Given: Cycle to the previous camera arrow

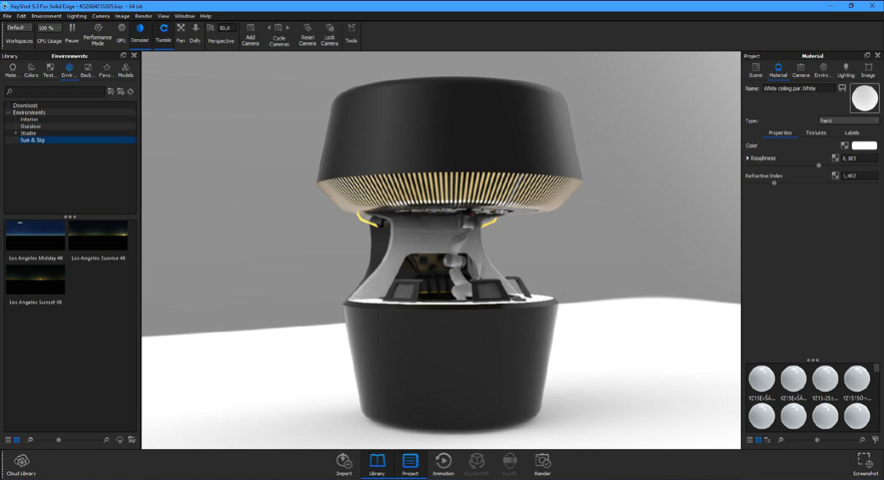Looking at the screenshot, I should (269, 28).
